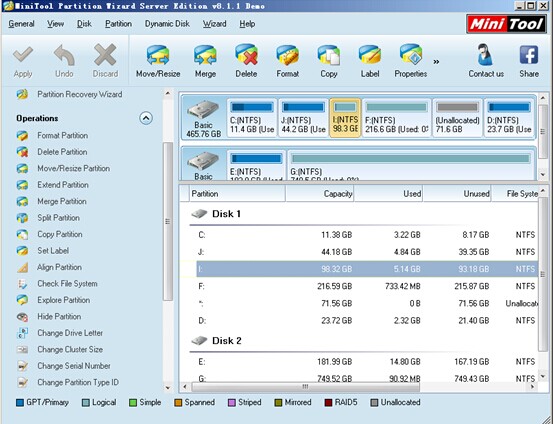Image resolution: width=554 pixels, height=424 pixels.
Task: Click the Apply checkmark icon
Action: pos(23,55)
